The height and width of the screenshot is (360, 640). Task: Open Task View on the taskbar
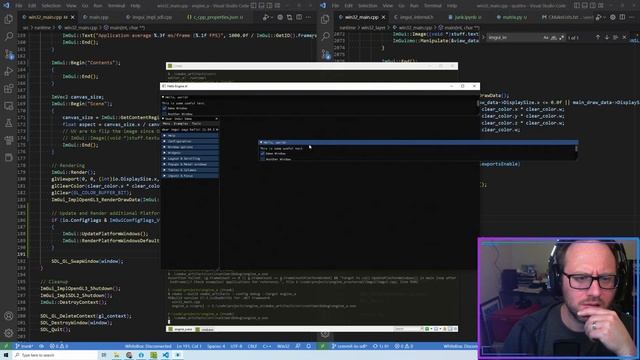click(x=104, y=355)
